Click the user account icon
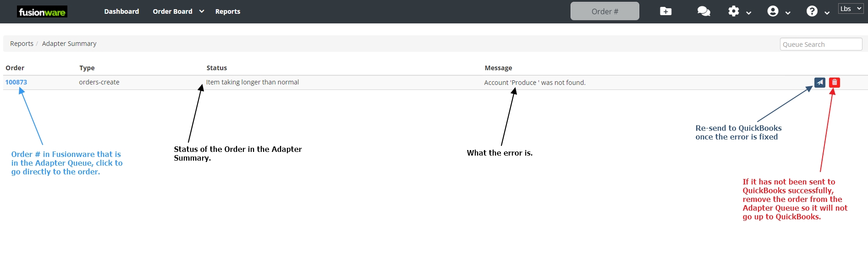 tap(773, 11)
